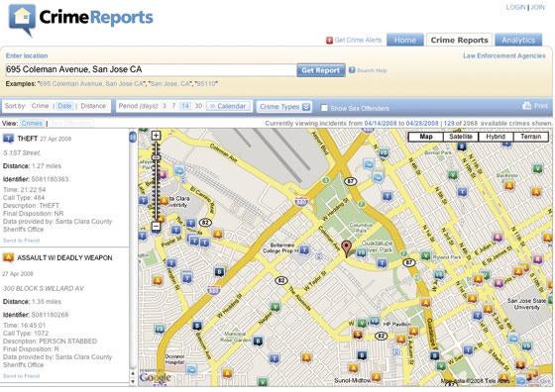Open the Crime Types dropdown

tap(283, 106)
